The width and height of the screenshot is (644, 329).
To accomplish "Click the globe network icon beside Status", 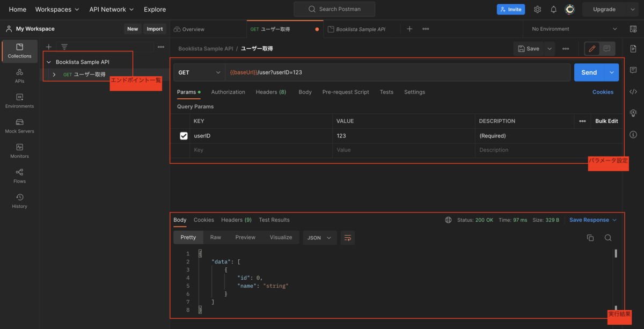I will tap(449, 220).
